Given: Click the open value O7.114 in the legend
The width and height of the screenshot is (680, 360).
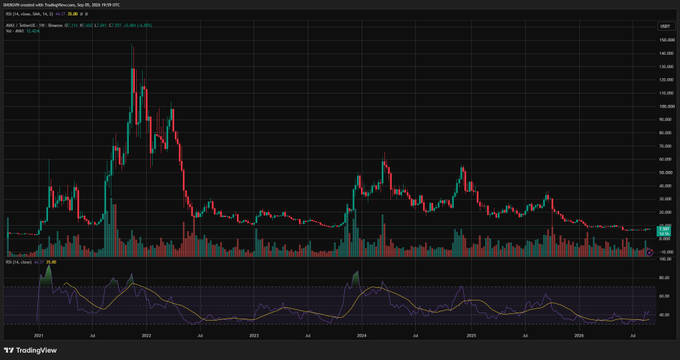Looking at the screenshot, I should tap(72, 25).
